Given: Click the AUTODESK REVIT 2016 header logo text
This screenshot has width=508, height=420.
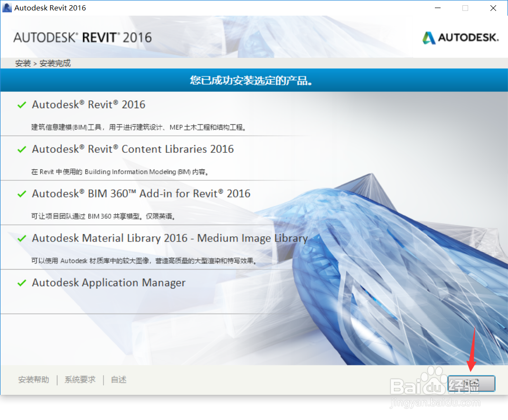Looking at the screenshot, I should pos(82,37).
